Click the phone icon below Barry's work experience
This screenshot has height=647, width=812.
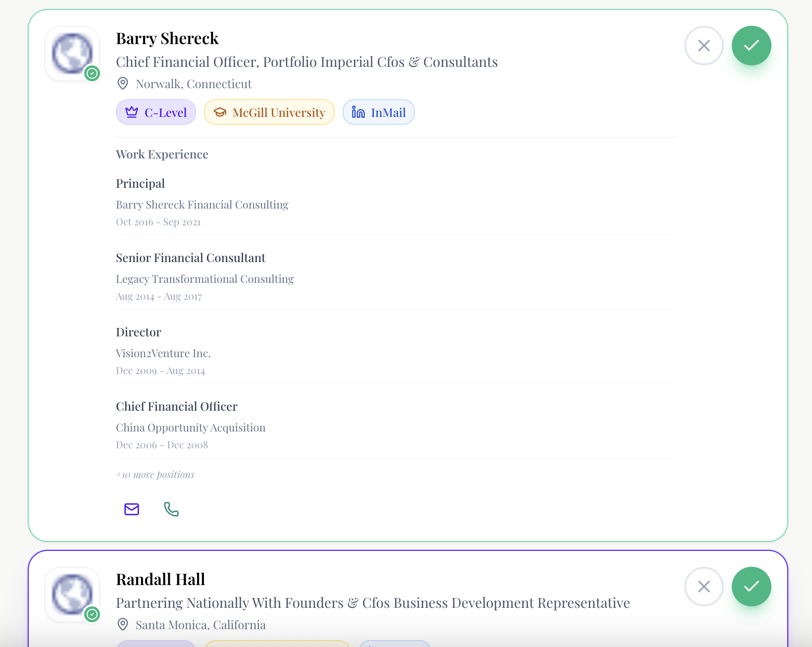pos(171,509)
